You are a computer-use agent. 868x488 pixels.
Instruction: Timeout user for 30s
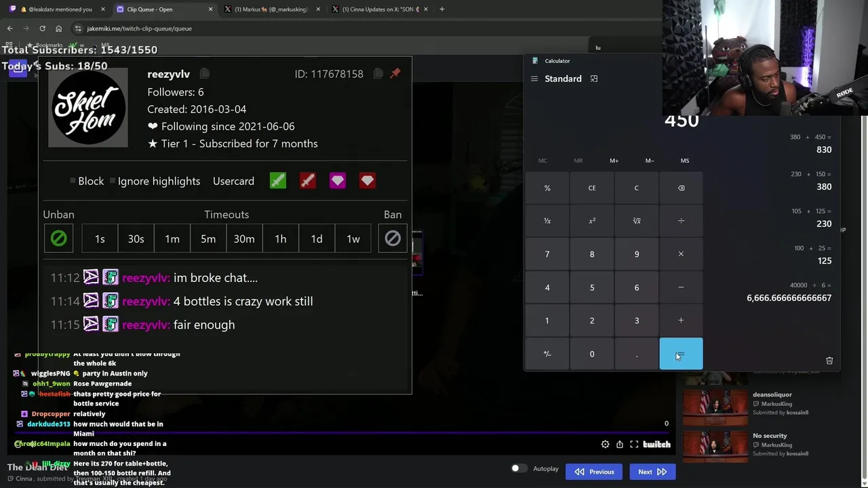[x=136, y=239]
